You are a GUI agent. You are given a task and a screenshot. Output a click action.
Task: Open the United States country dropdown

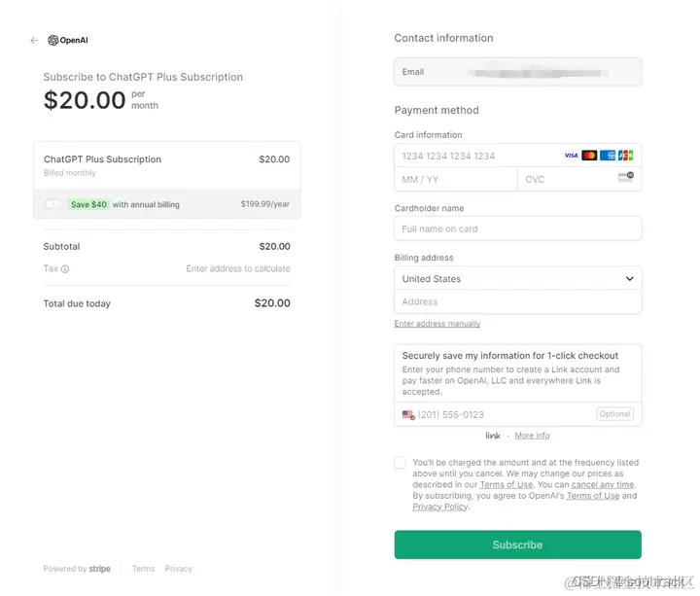tap(517, 279)
